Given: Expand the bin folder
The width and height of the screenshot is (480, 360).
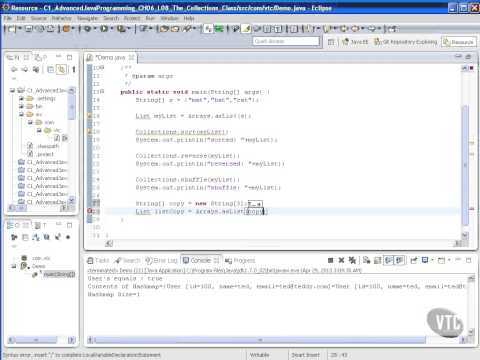Looking at the screenshot, I should click(21, 106).
